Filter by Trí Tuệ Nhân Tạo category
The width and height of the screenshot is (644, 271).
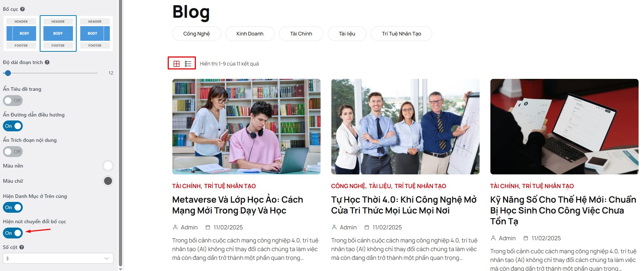tap(402, 34)
